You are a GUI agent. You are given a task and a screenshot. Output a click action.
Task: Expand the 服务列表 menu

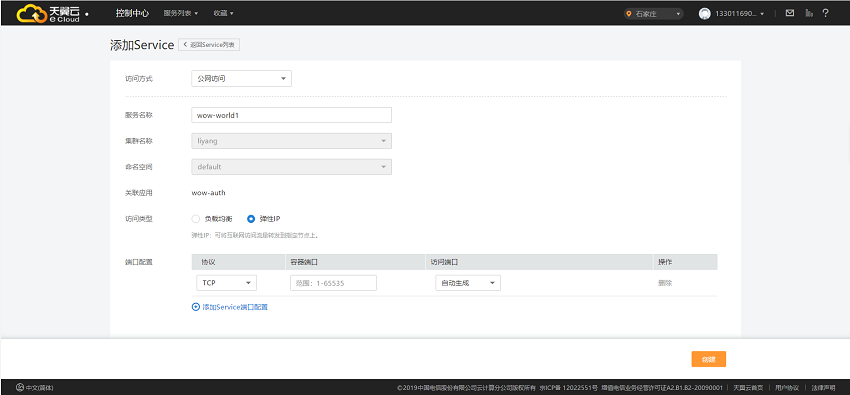pyautogui.click(x=181, y=13)
